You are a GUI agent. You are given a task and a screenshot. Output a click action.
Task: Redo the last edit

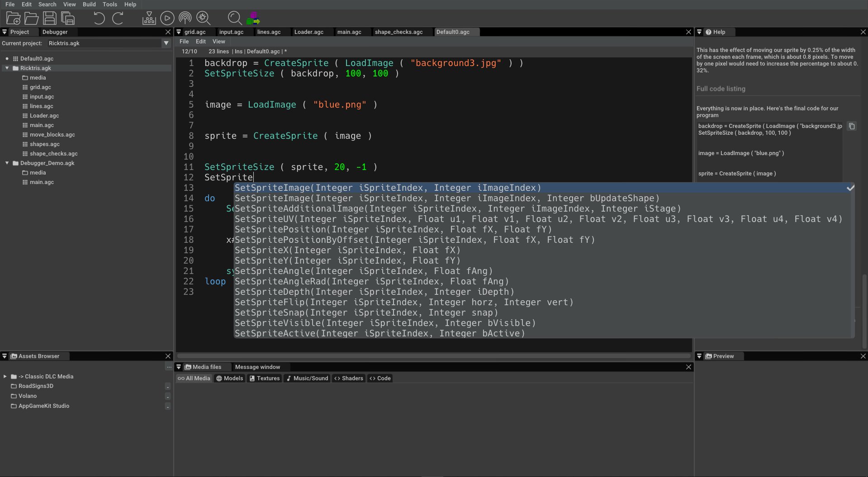118,18
